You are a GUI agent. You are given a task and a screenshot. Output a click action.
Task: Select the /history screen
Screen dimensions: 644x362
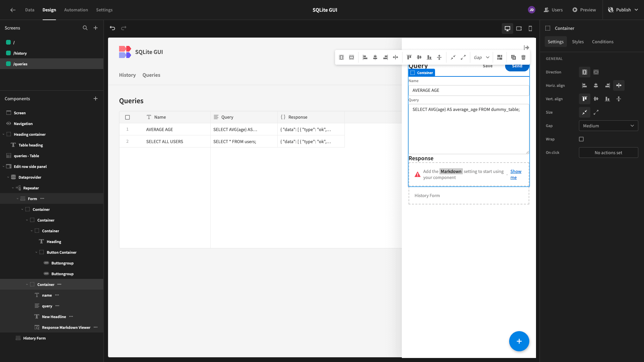tap(52, 53)
